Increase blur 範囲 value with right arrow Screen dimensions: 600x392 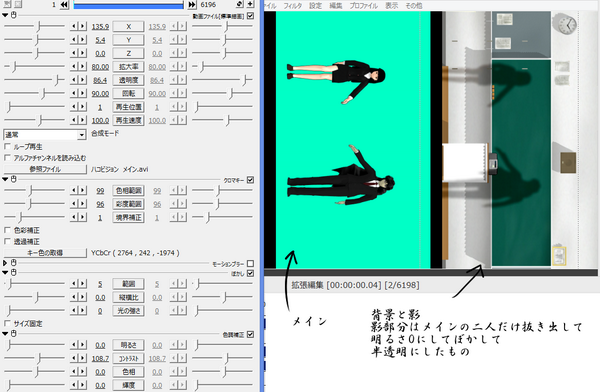click(83, 284)
